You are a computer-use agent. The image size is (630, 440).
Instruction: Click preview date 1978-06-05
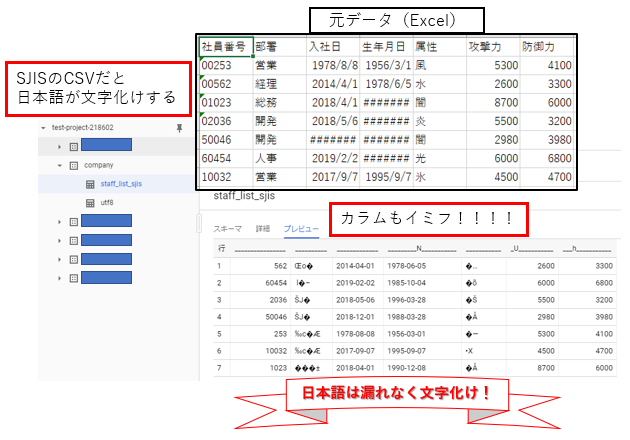tap(407, 266)
